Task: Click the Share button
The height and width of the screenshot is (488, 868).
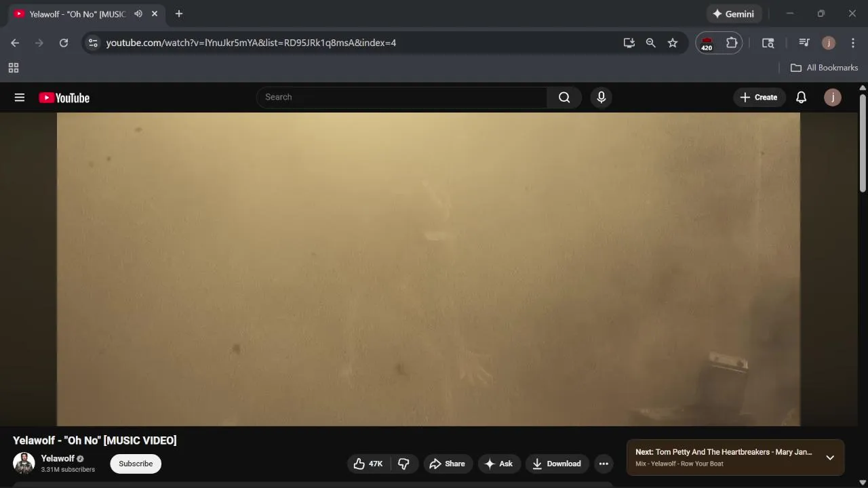Action: tap(448, 464)
